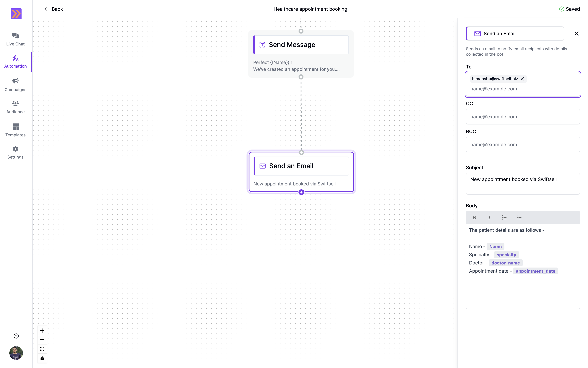The width and height of the screenshot is (588, 368).
Task: Open the Live Chat section
Action: click(x=15, y=39)
